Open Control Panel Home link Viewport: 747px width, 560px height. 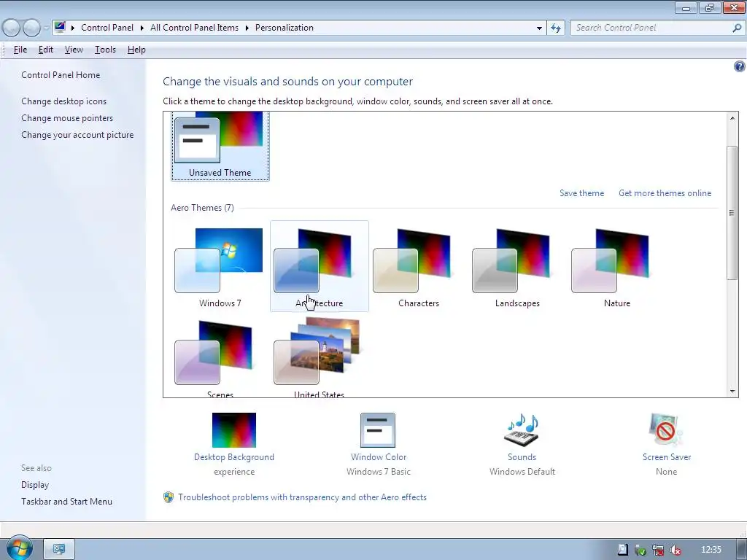click(61, 75)
